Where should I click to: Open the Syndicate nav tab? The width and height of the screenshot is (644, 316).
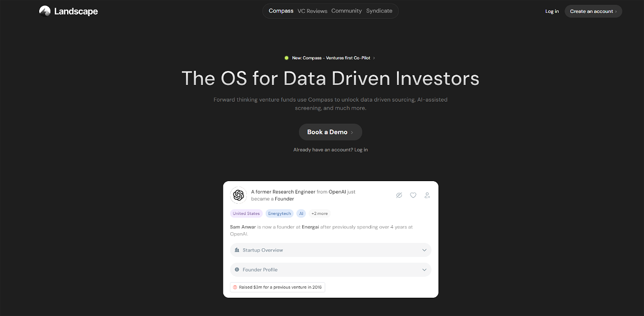(379, 11)
